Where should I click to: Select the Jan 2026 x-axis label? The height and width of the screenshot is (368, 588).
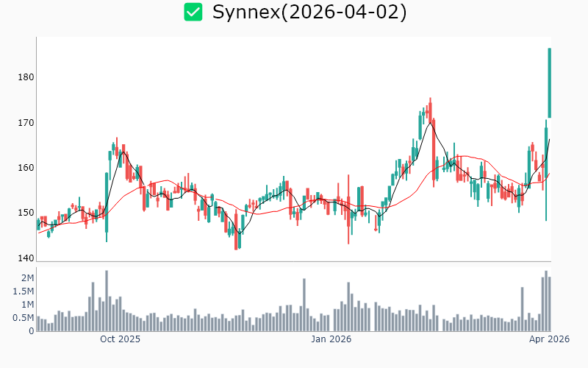(x=331, y=339)
